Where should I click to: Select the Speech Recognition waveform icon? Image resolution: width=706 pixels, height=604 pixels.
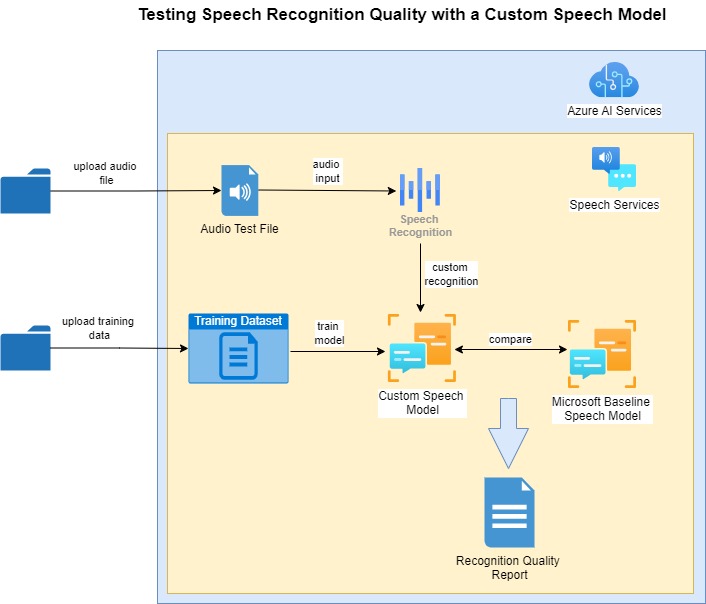pos(420,188)
